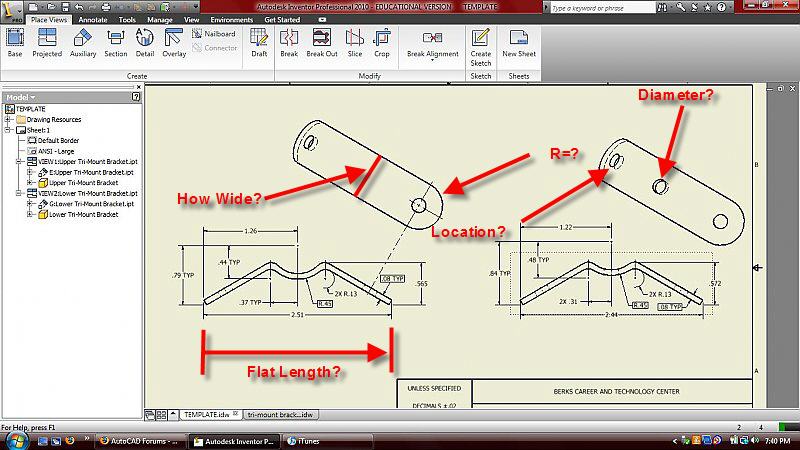Viewport: 800px width, 450px height.
Task: Switch to AutoCAD Forums taskbar window
Action: 139,441
